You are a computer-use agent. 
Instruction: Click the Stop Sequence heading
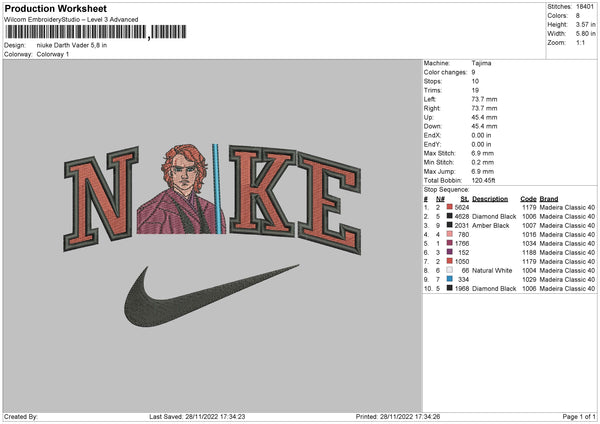point(446,190)
